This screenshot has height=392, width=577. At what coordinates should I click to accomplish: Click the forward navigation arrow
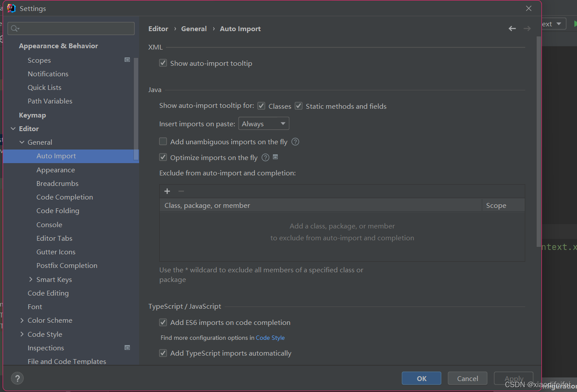click(x=527, y=29)
